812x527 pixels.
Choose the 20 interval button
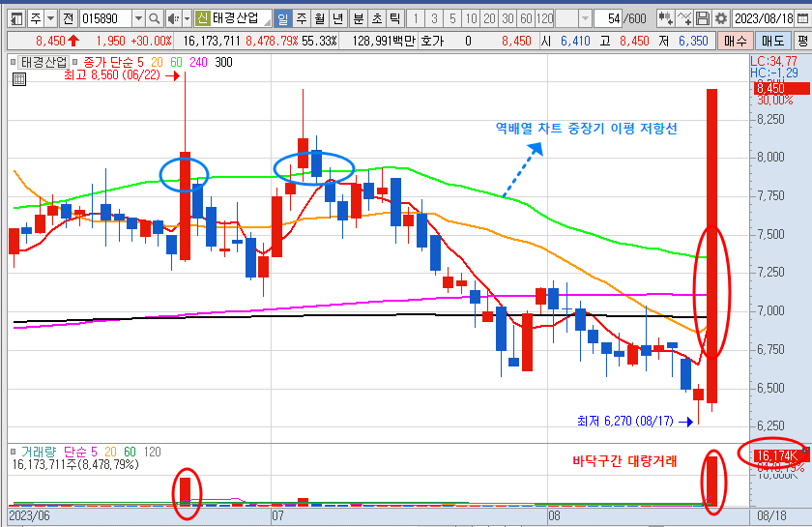489,19
